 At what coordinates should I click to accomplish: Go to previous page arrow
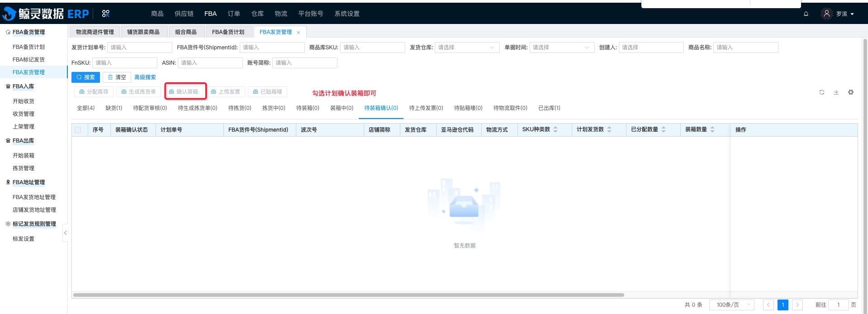pos(768,305)
